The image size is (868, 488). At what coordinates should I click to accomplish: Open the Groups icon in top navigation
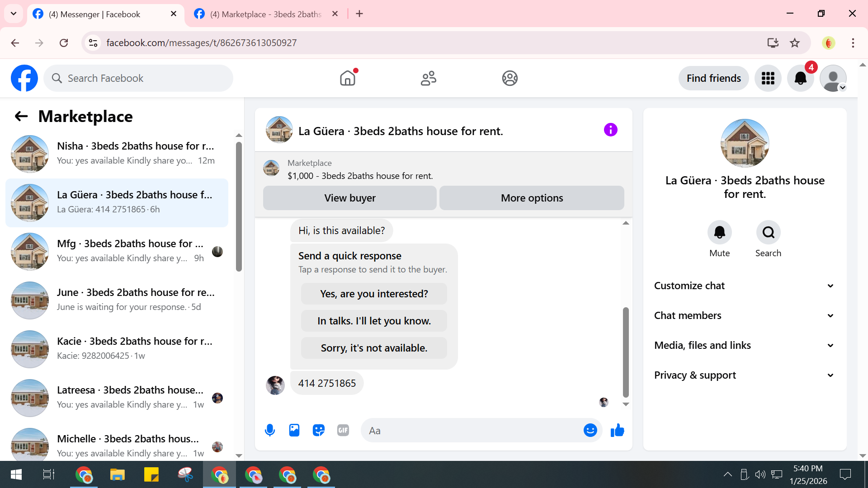[509, 78]
